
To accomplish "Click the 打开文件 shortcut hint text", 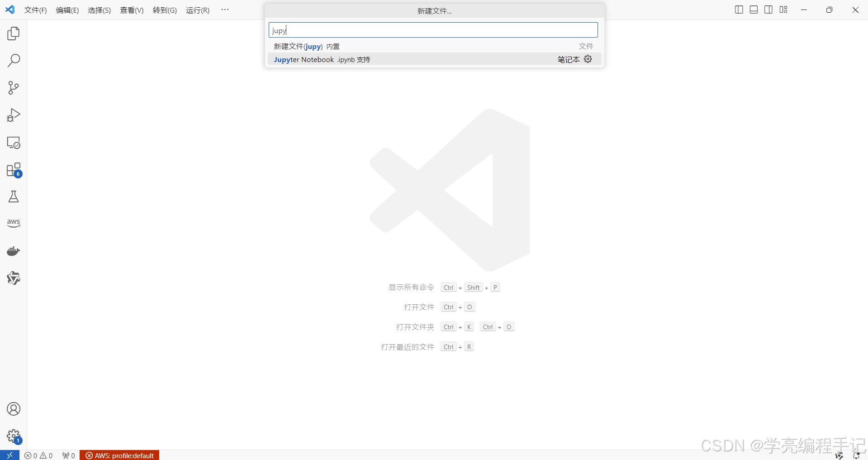I will 419,307.
